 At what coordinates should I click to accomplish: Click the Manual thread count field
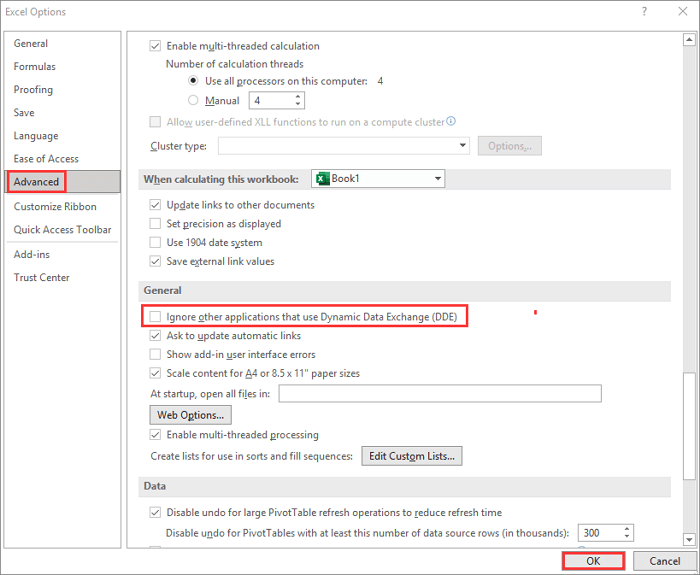click(271, 100)
